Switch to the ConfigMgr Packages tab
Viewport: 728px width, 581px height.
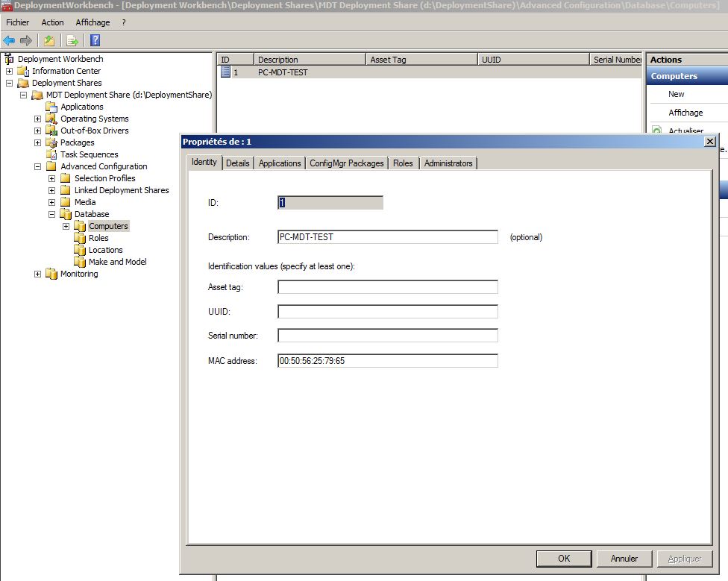coord(347,163)
